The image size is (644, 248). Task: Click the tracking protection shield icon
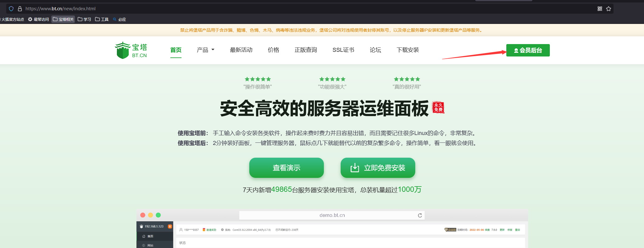coord(11,9)
